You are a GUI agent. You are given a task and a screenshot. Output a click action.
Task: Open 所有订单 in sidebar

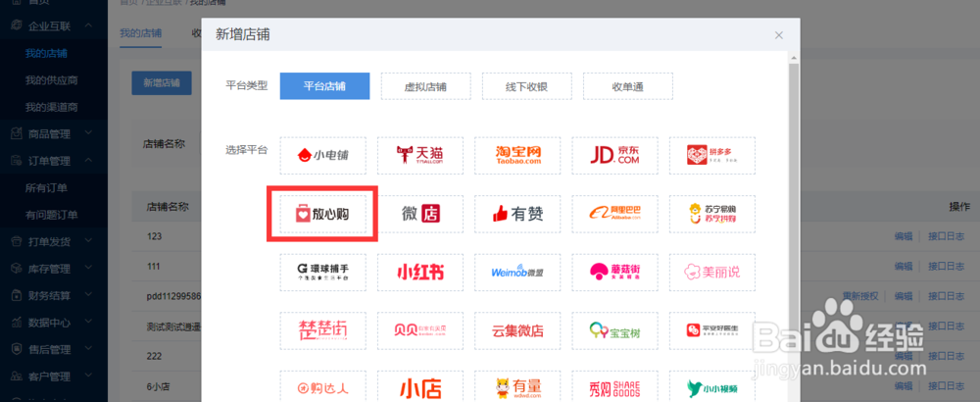[x=46, y=187]
